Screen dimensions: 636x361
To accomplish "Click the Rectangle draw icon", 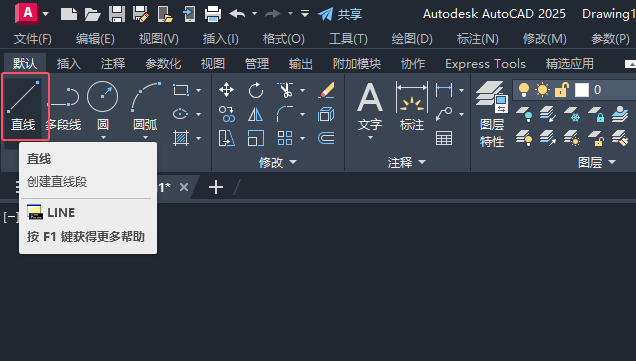I will [180, 90].
